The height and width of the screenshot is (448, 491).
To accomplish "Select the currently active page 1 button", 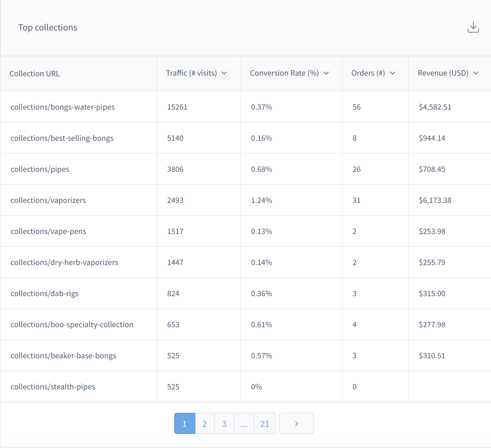I will pyautogui.click(x=184, y=423).
